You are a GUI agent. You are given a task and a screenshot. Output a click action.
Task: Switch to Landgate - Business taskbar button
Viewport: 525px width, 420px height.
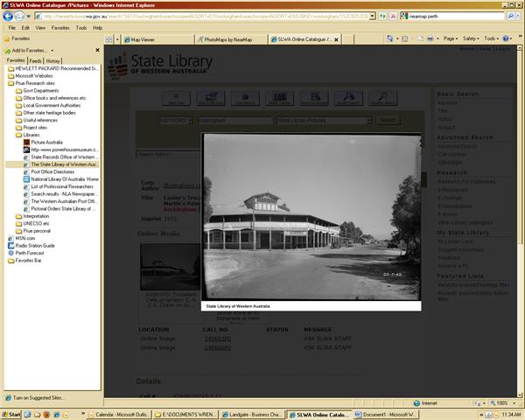[253, 415]
